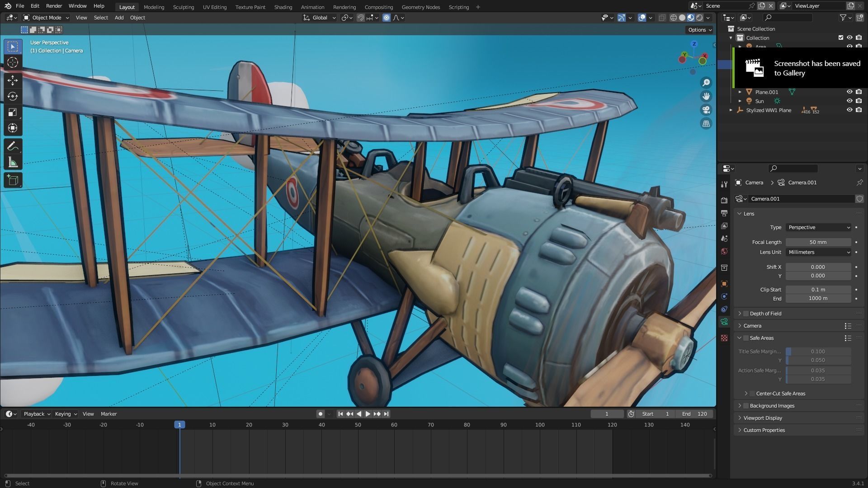Activate the Rotate tool
This screenshot has width=868, height=488.
[x=13, y=96]
